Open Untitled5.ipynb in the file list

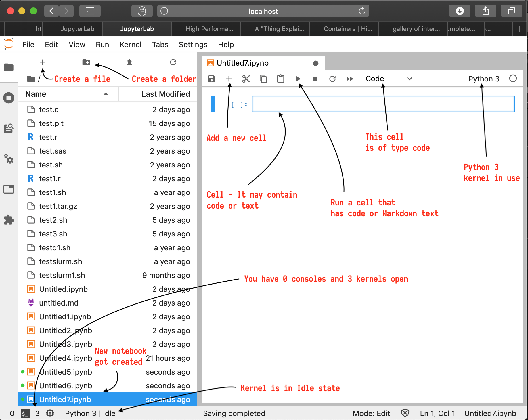pyautogui.click(x=66, y=372)
